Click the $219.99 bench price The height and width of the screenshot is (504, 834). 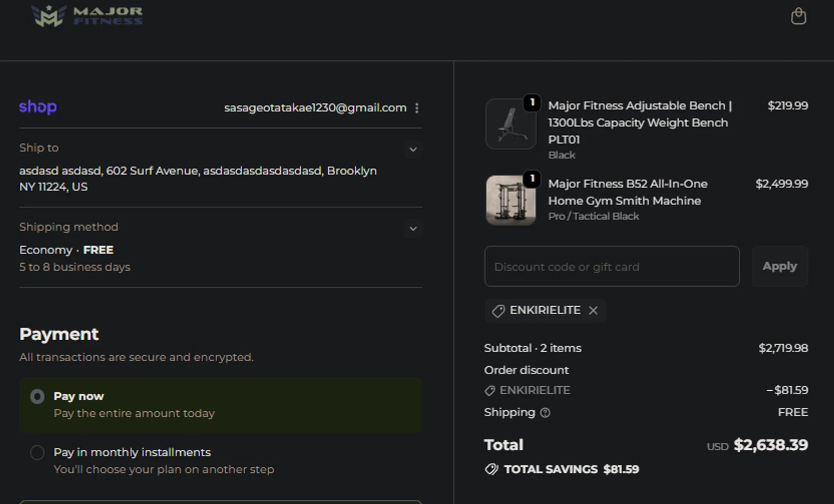pyautogui.click(x=788, y=106)
